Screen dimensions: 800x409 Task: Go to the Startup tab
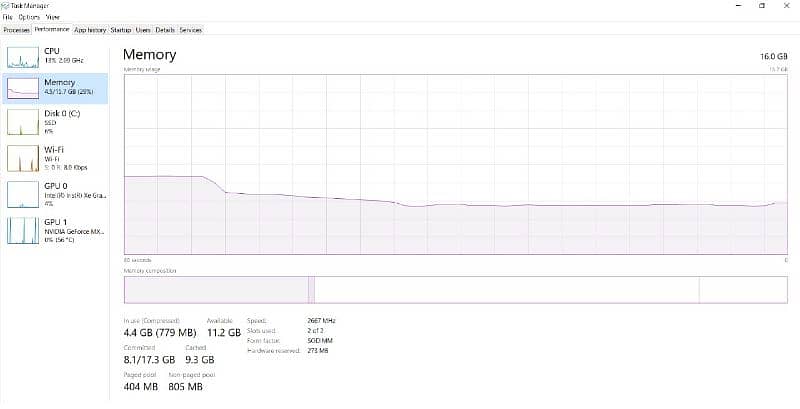(x=120, y=30)
